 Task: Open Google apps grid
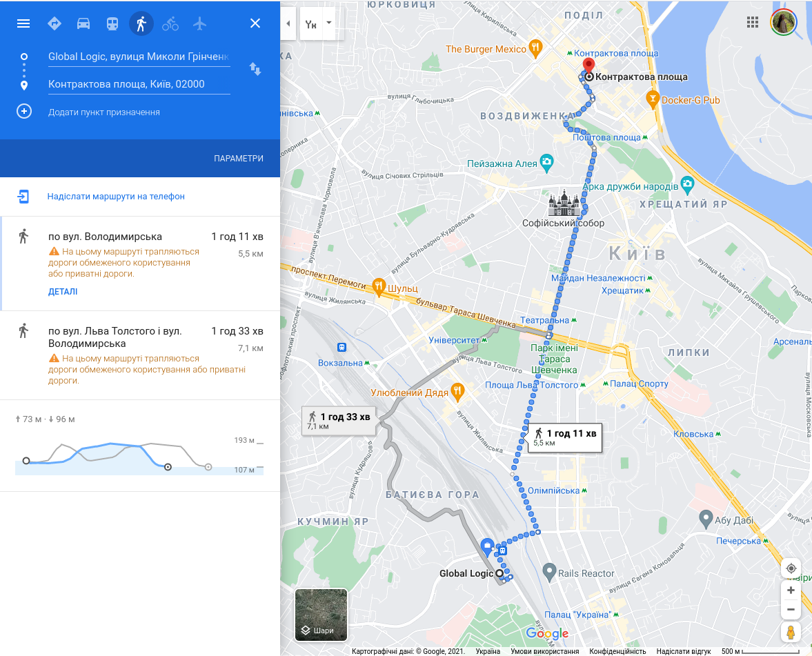pos(753,22)
